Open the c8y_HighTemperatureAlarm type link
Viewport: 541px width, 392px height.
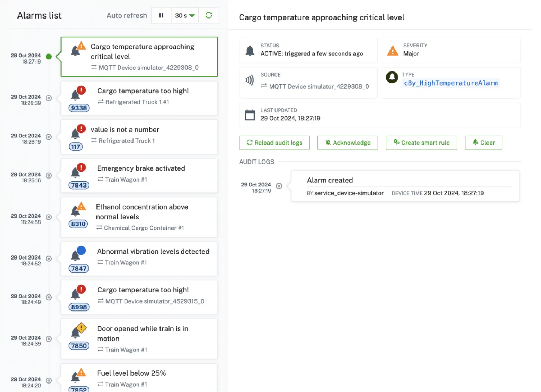[x=451, y=83]
